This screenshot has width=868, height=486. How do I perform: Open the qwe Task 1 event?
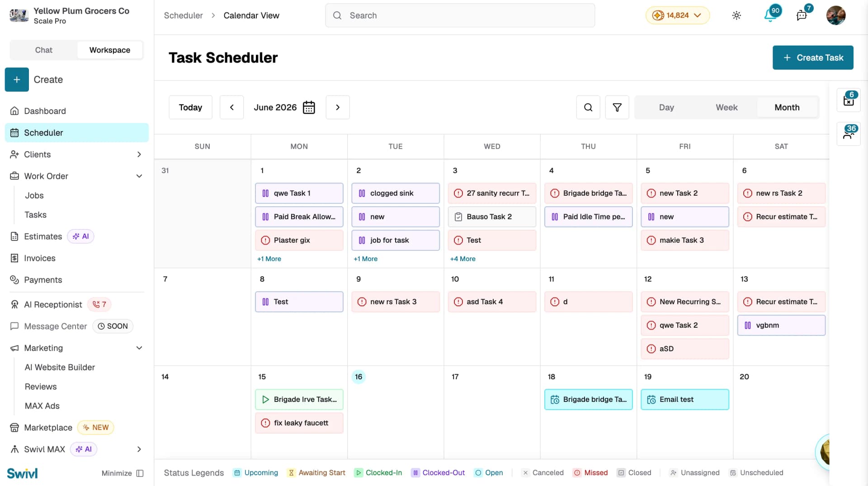coord(299,193)
